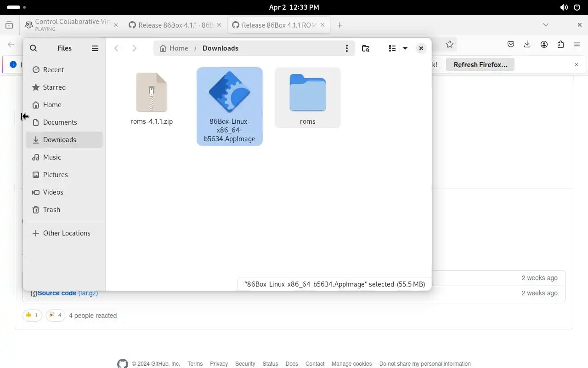Click the 86Box-Linux-x86_64-b5634.AppImage file name

(230, 130)
